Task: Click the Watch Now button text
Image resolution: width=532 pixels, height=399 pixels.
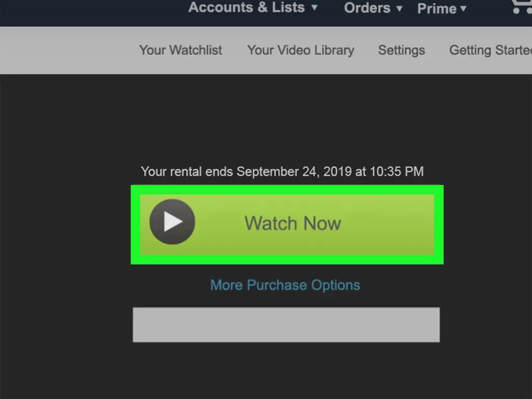Action: [x=292, y=223]
